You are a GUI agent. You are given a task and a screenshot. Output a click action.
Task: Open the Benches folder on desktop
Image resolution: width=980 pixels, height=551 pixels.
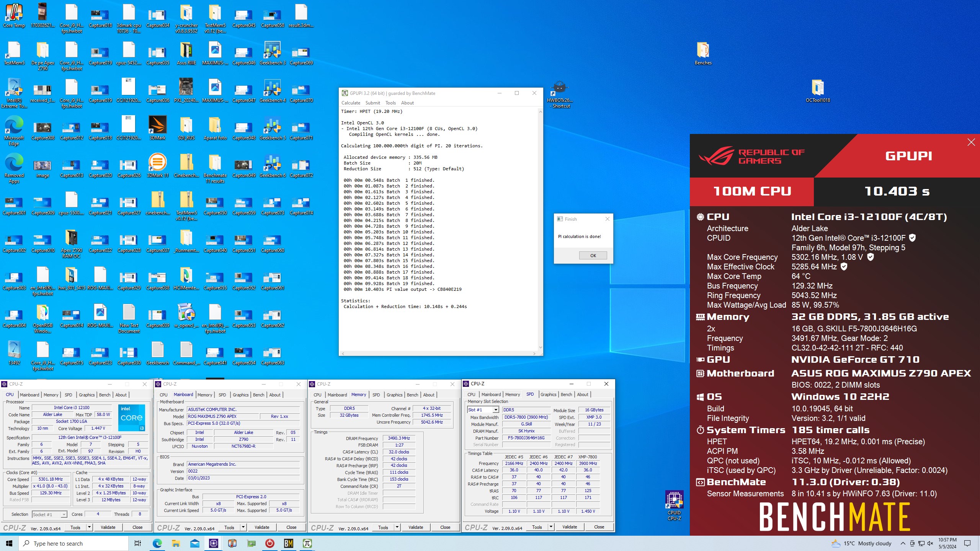(703, 53)
